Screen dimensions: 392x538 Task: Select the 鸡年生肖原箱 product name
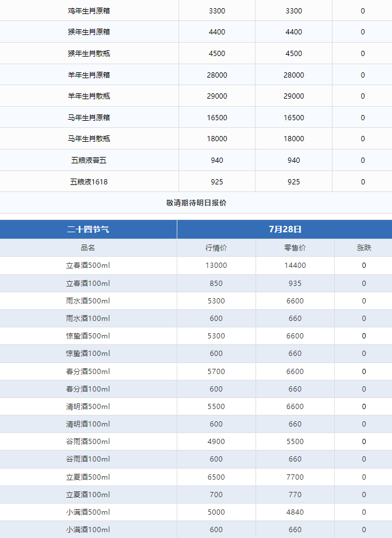pos(89,11)
